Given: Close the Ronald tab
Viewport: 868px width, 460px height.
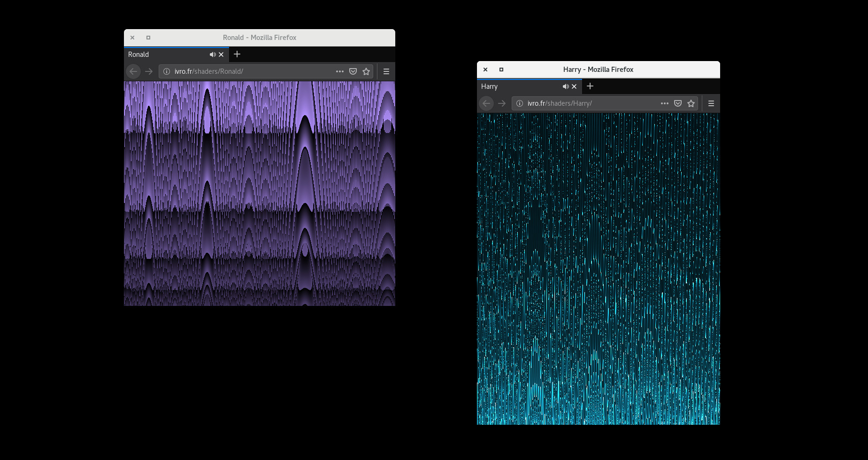Looking at the screenshot, I should [x=221, y=55].
